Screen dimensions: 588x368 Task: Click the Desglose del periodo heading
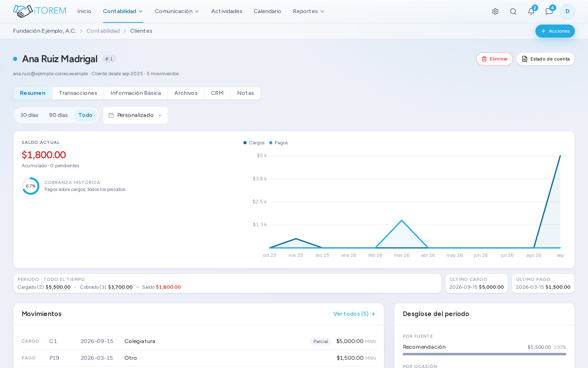click(436, 314)
